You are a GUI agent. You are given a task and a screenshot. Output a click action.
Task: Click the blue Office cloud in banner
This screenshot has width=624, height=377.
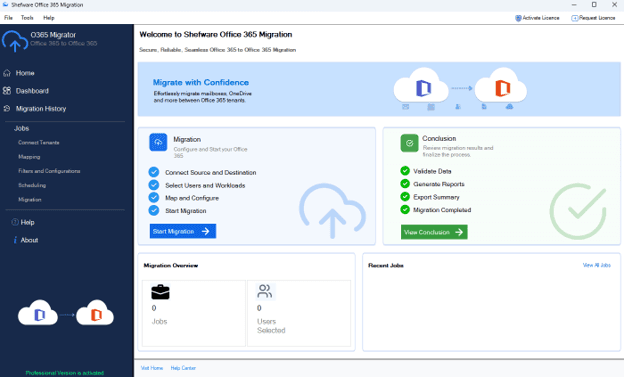421,86
